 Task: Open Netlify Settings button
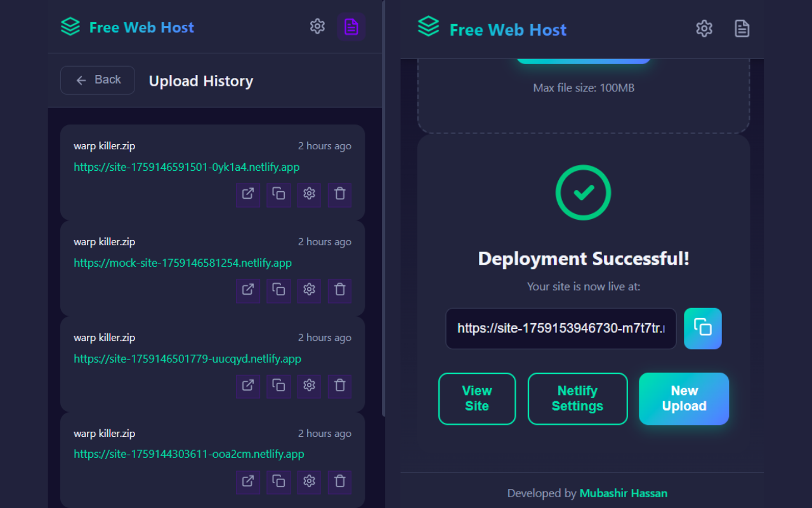[x=577, y=399]
